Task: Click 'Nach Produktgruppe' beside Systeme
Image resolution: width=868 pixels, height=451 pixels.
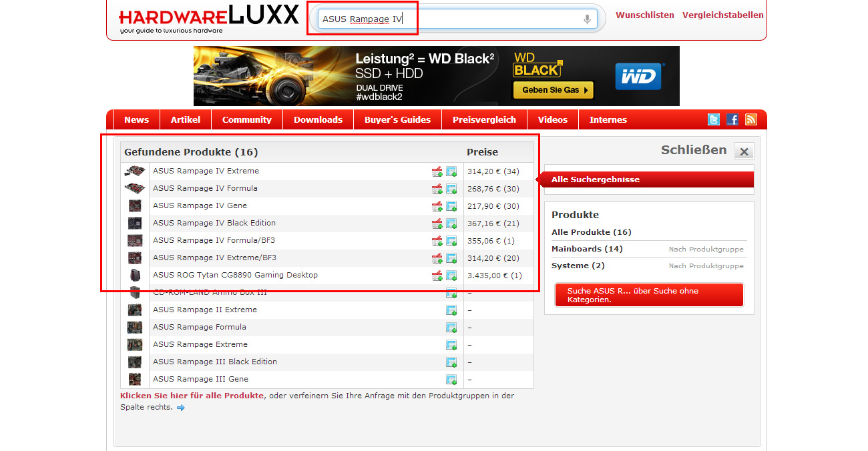Action: 706,266
